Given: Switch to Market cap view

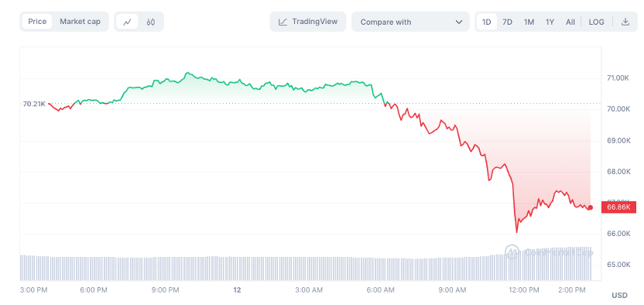Looking at the screenshot, I should pos(80,22).
